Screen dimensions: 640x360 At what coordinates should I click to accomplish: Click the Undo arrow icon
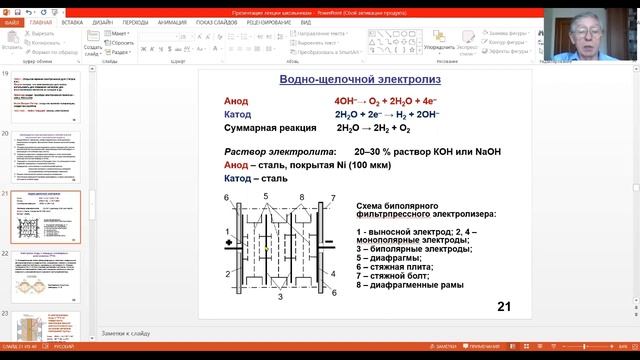[29, 13]
